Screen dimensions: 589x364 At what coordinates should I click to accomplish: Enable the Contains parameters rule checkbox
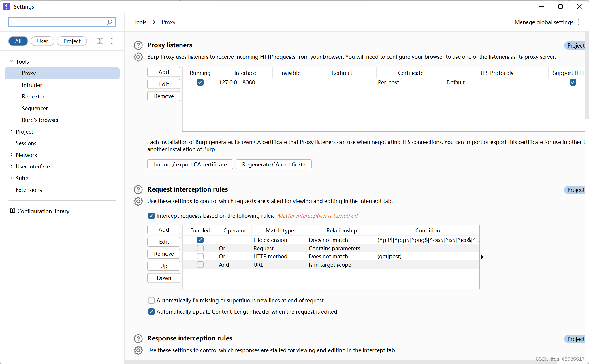[200, 248]
